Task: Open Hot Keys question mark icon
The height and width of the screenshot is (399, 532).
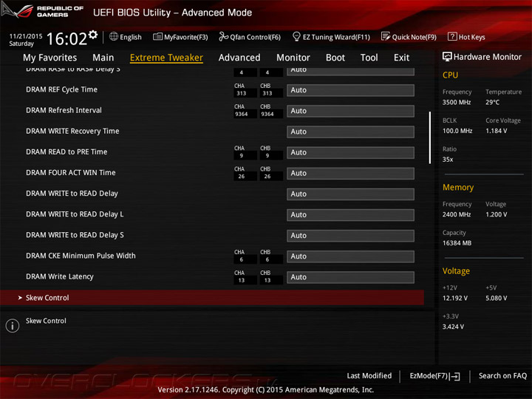Action: pyautogui.click(x=452, y=36)
